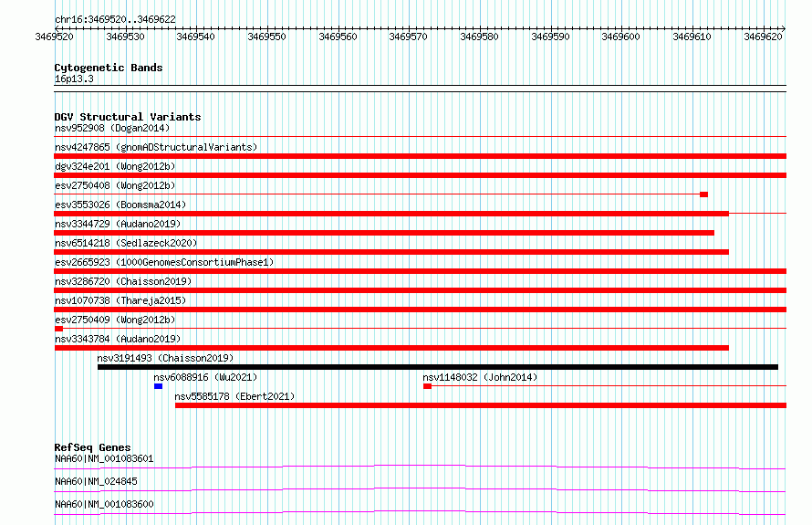Open nsv1070738 (Thareja2015) variant label

120,300
